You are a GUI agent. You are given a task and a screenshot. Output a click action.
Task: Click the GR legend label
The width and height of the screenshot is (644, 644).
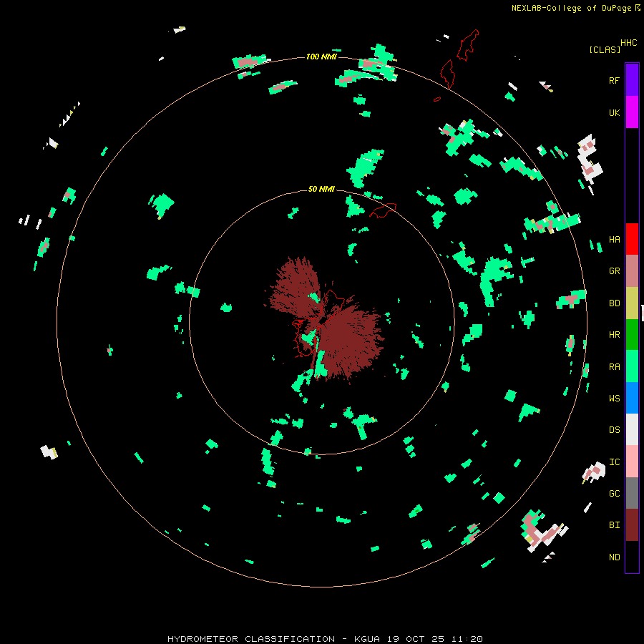coord(614,271)
